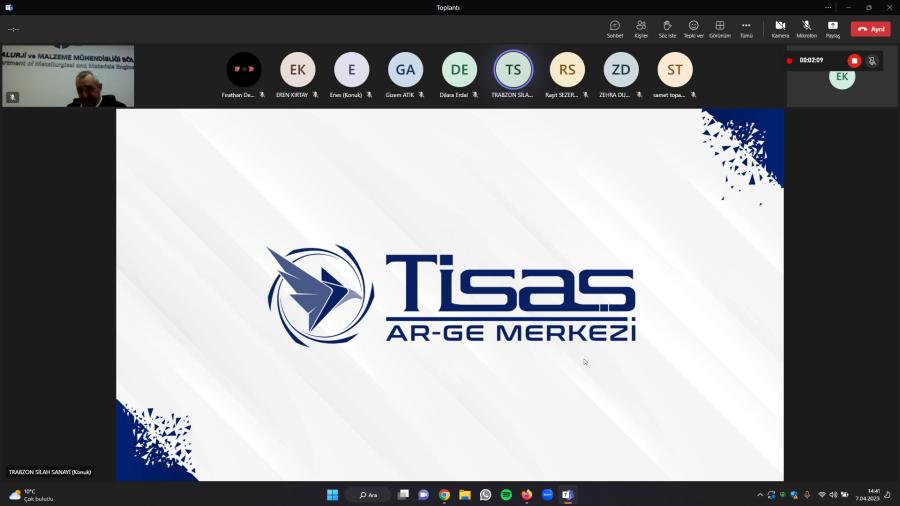Unmute the Mikrofon
The image size is (900, 506).
pyautogui.click(x=806, y=29)
